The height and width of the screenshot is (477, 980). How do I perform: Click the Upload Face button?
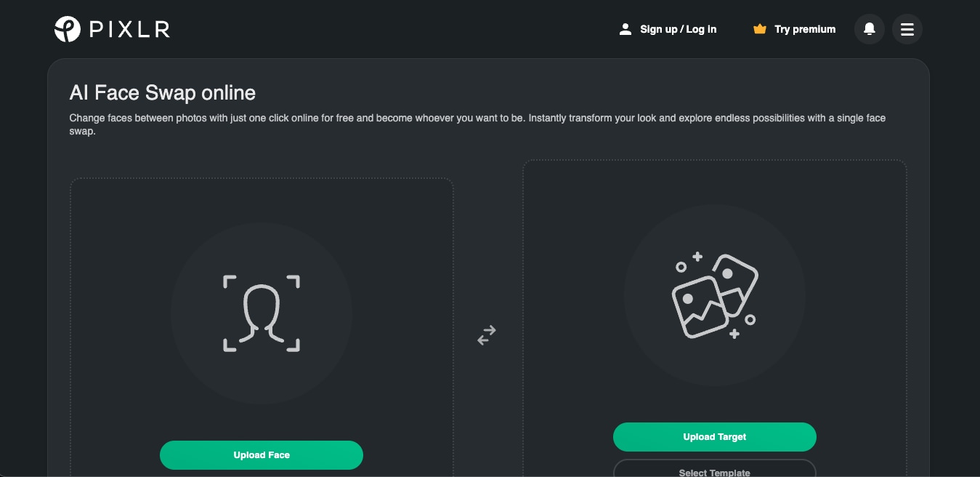pyautogui.click(x=262, y=455)
